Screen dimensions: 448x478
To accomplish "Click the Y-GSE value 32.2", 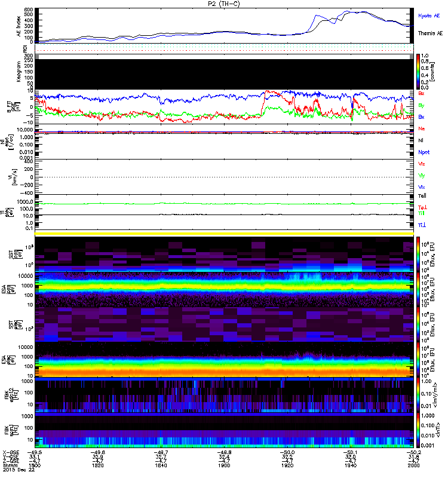I will coord(287,457).
